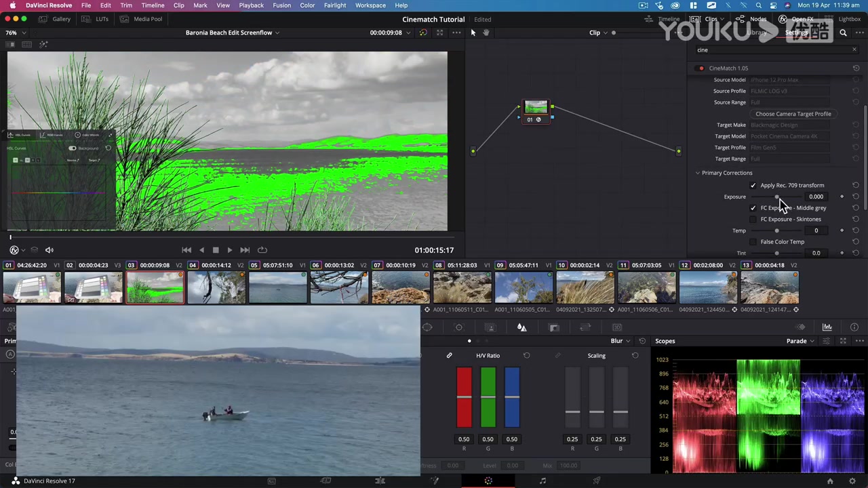The width and height of the screenshot is (868, 488).
Task: Open the LUTs panel
Action: pyautogui.click(x=96, y=19)
